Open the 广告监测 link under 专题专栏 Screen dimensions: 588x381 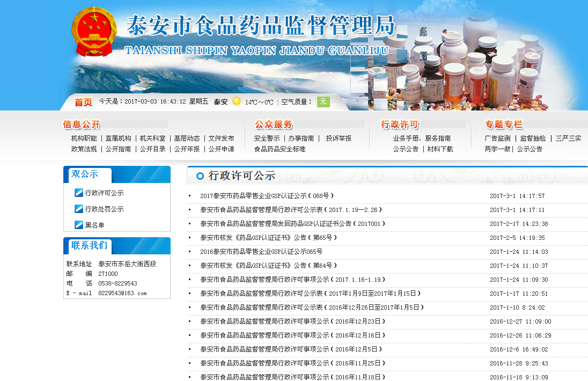pos(497,138)
